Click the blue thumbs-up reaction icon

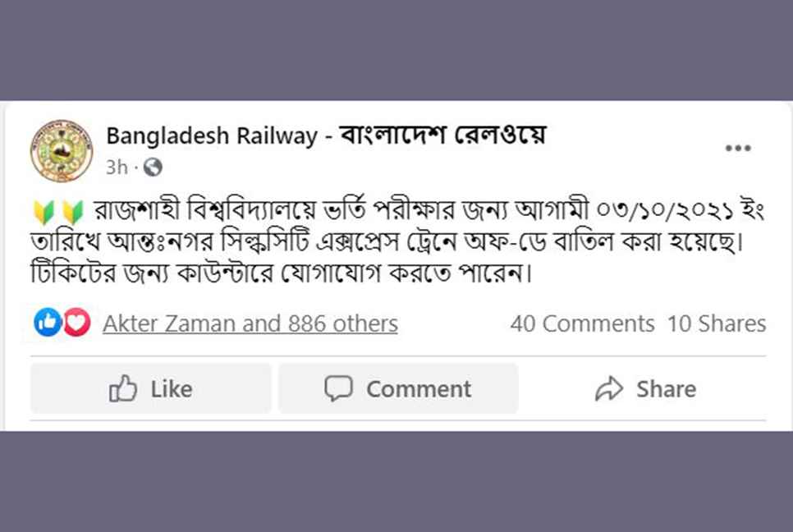(48, 322)
